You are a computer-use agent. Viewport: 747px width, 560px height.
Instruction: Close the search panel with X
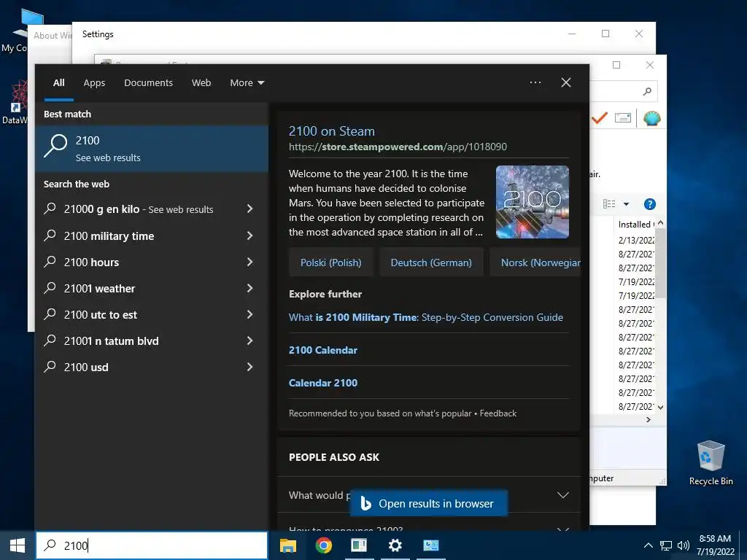(566, 82)
